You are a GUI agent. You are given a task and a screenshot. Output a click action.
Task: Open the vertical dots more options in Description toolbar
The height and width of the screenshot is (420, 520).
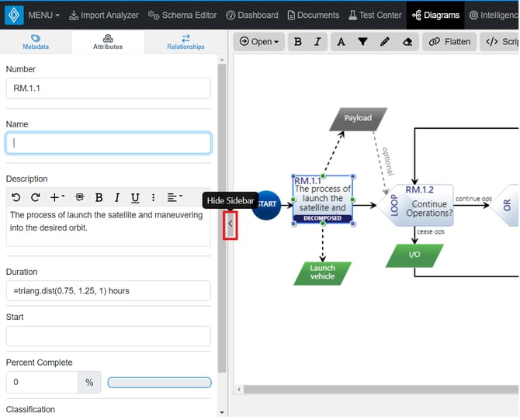point(154,198)
